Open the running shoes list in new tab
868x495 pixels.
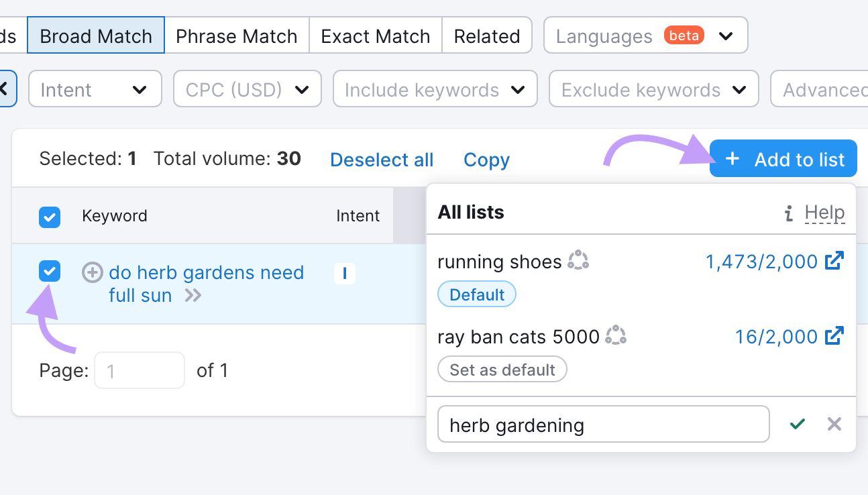833,262
